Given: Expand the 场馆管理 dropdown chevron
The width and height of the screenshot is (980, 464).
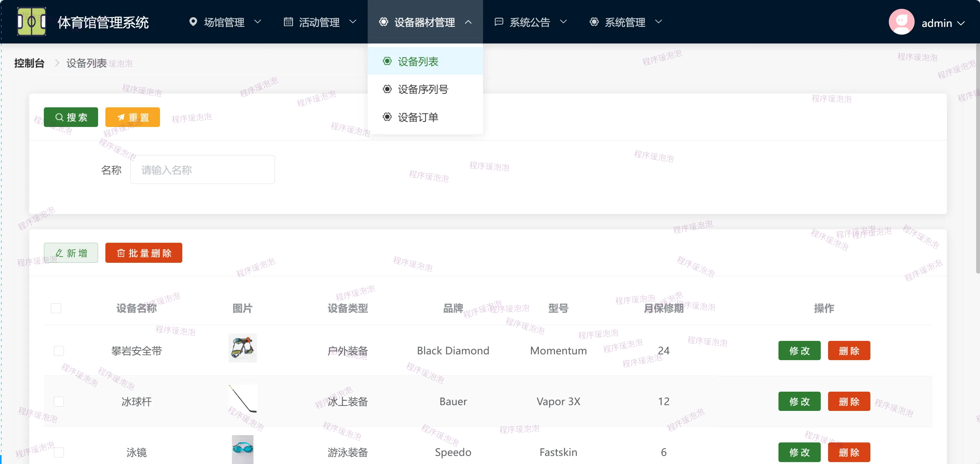Looking at the screenshot, I should coord(258,22).
